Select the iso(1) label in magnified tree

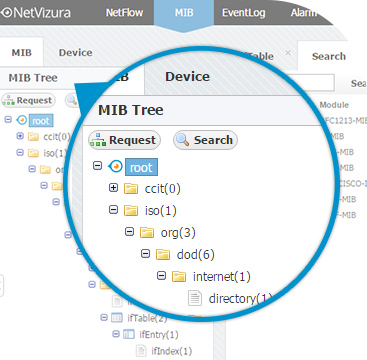pyautogui.click(x=161, y=211)
